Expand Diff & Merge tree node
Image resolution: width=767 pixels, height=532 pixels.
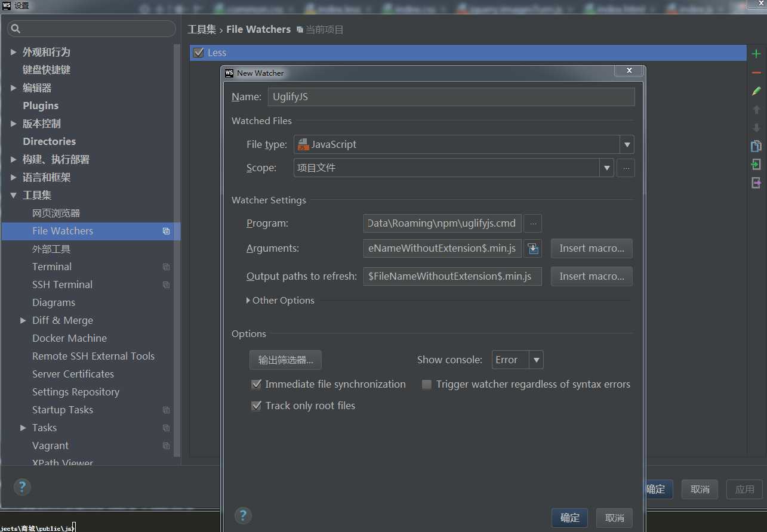pos(23,321)
